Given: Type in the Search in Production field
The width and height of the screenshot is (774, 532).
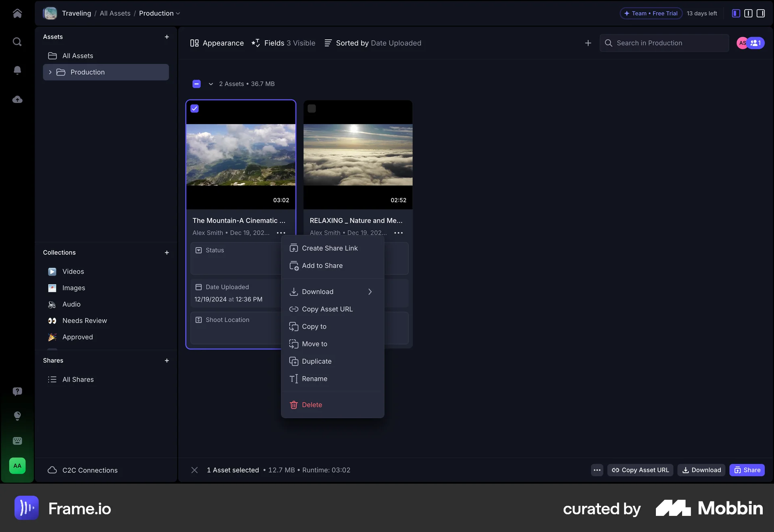Looking at the screenshot, I should 664,43.
